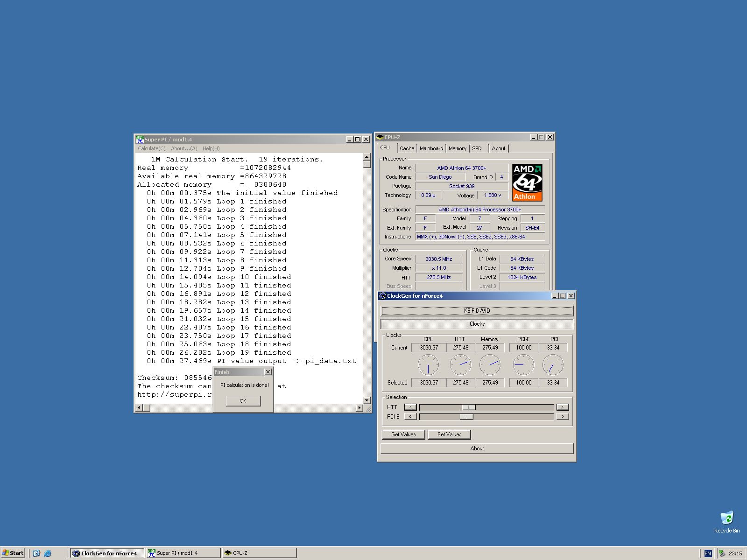
Task: Click the Package value Socket 939
Action: coord(462,186)
